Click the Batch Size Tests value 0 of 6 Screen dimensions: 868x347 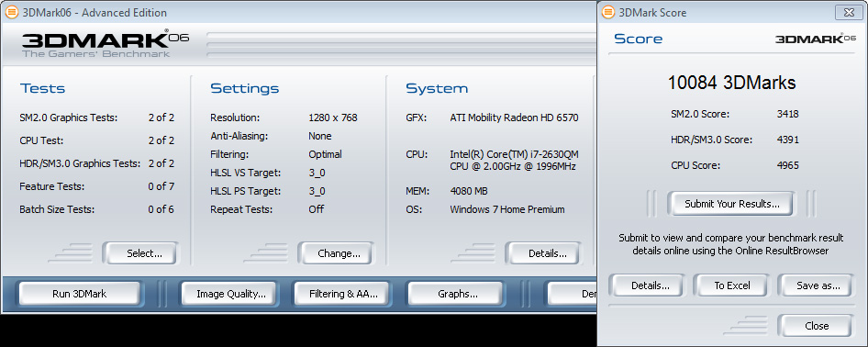click(x=161, y=209)
